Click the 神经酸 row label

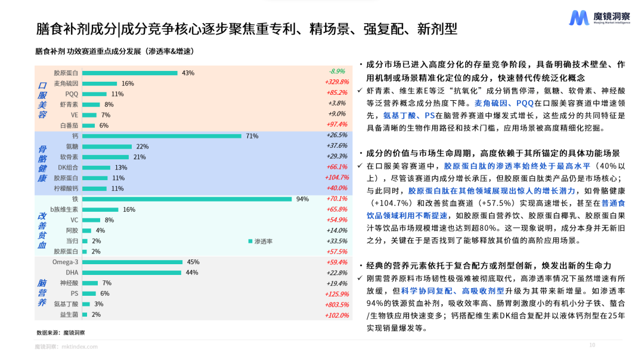69,283
